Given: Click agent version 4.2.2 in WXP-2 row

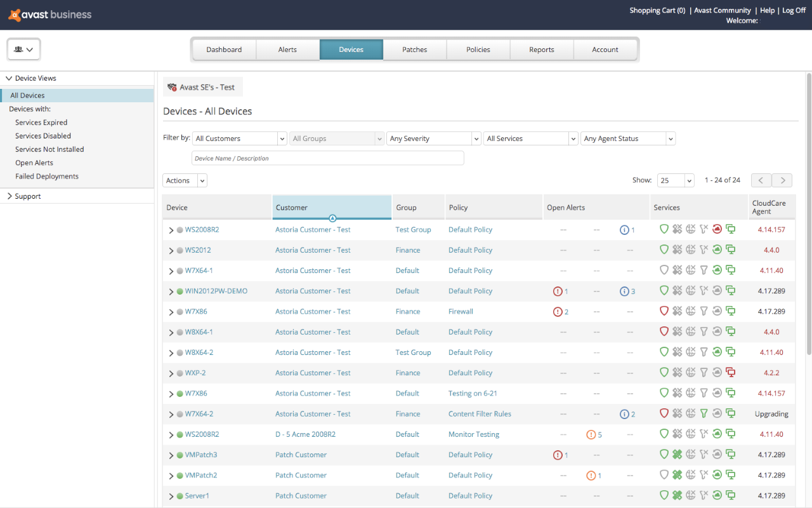Looking at the screenshot, I should [x=771, y=373].
